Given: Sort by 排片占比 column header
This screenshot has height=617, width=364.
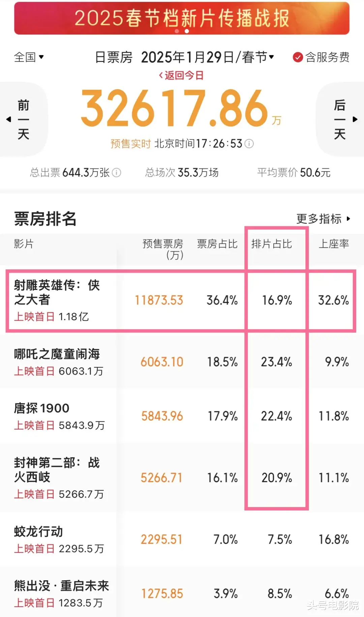Looking at the screenshot, I should click(x=272, y=244).
